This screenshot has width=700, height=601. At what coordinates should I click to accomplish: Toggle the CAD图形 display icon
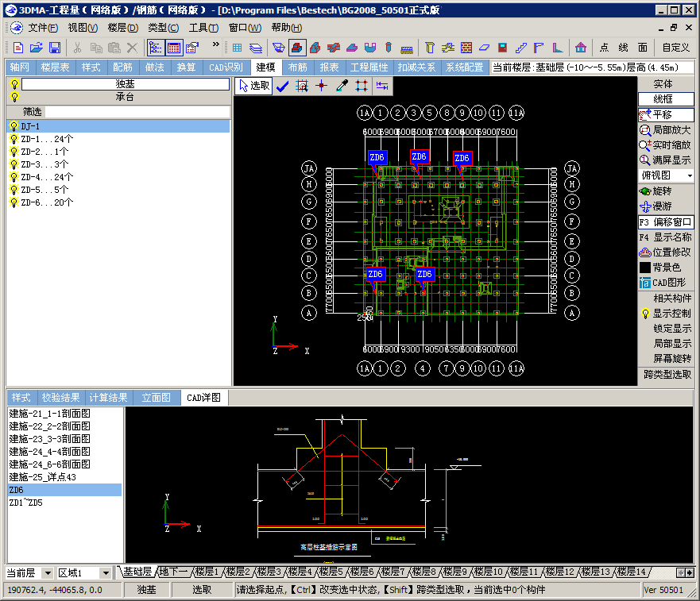[x=644, y=283]
